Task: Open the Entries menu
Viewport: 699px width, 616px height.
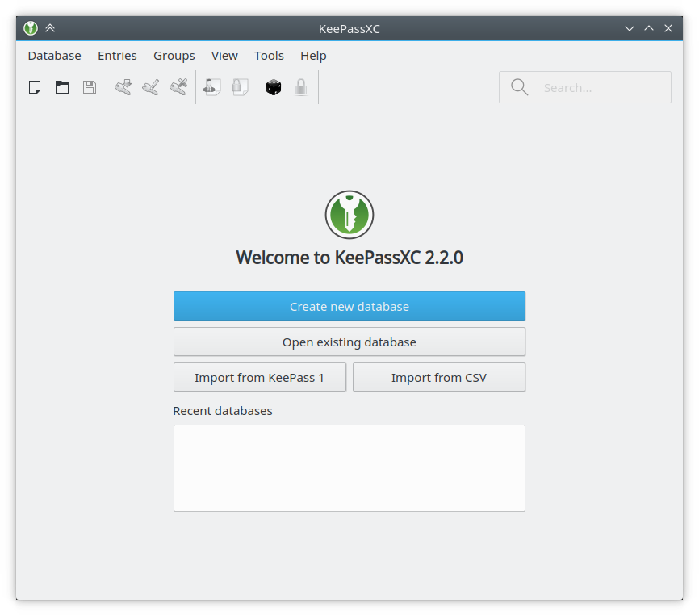Action: pyautogui.click(x=117, y=56)
